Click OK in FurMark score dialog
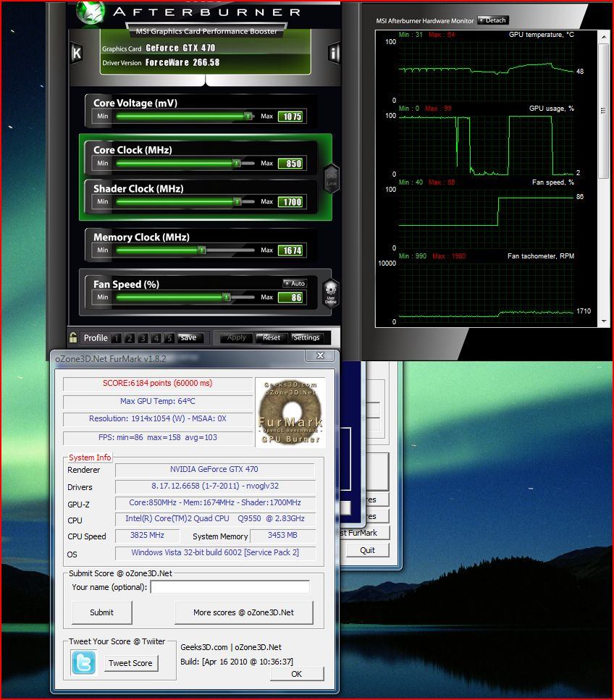The width and height of the screenshot is (614, 700). tap(297, 674)
